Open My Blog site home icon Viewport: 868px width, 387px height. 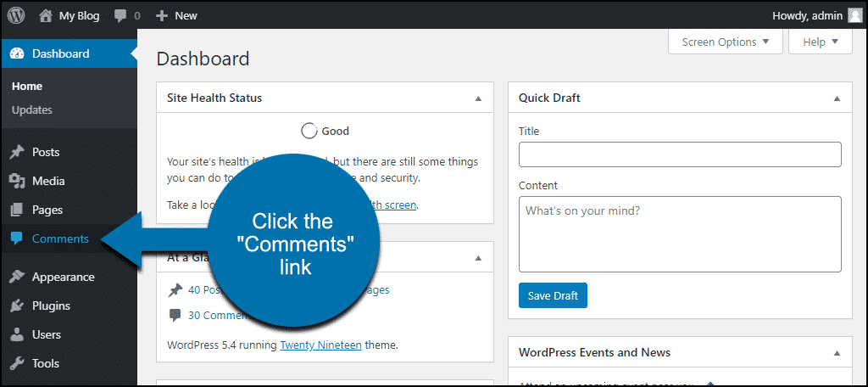coord(46,15)
